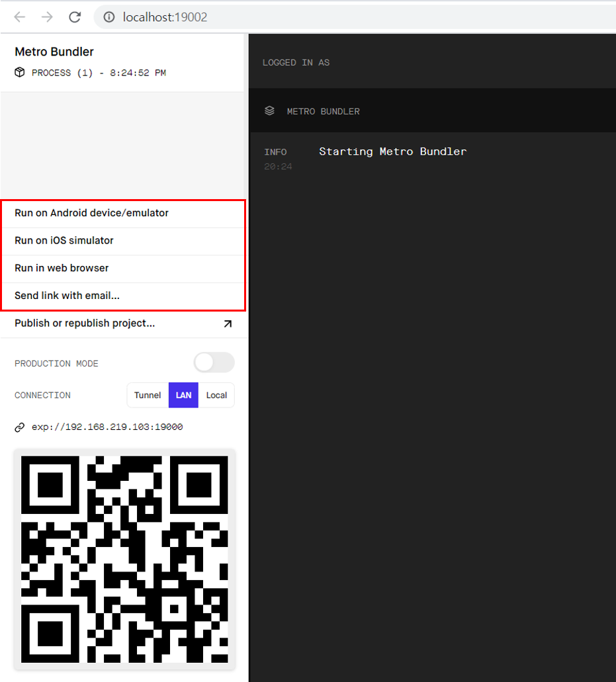Screen dimensions: 616x682
Task: Open Send link with email option
Action: coord(124,296)
